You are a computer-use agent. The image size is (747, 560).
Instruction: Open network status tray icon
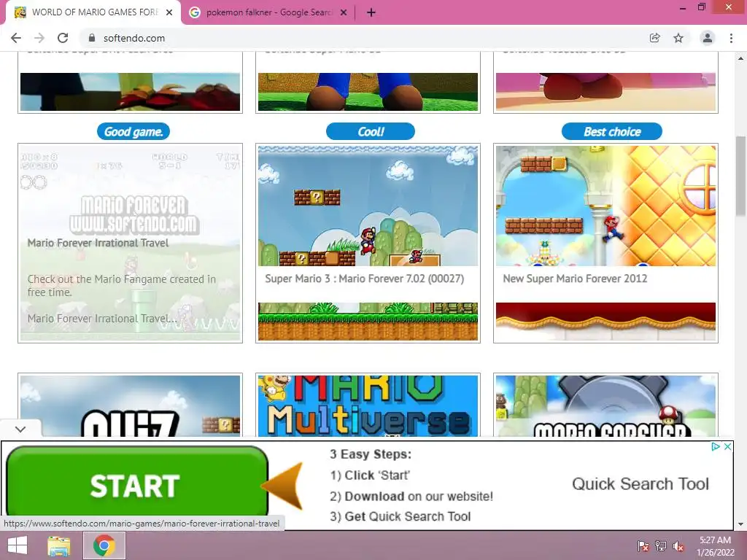click(x=661, y=546)
